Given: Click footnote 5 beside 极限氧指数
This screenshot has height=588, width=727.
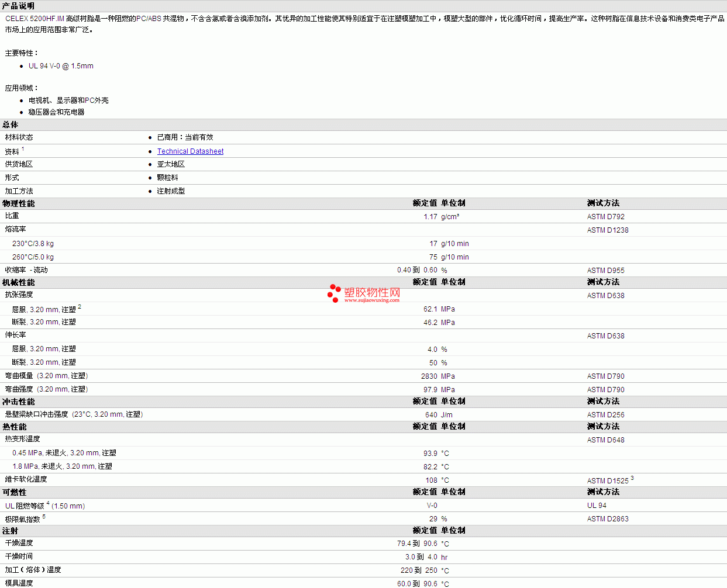Looking at the screenshot, I should coord(44,517).
